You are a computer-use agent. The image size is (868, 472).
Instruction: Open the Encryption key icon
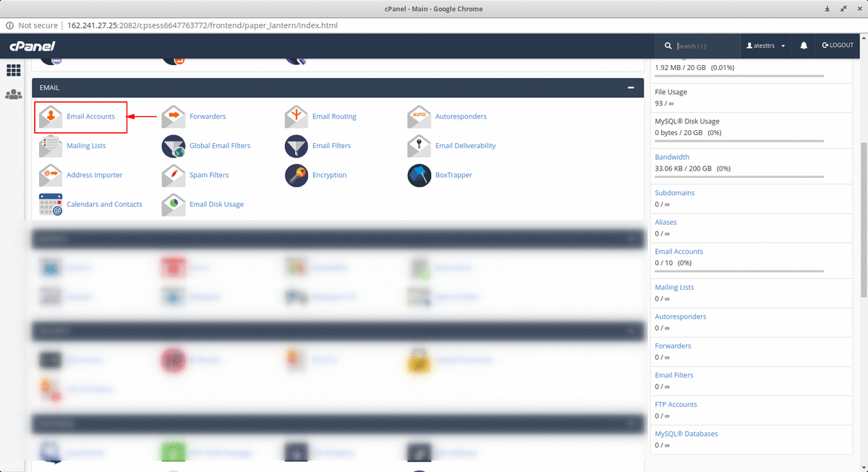(x=297, y=175)
